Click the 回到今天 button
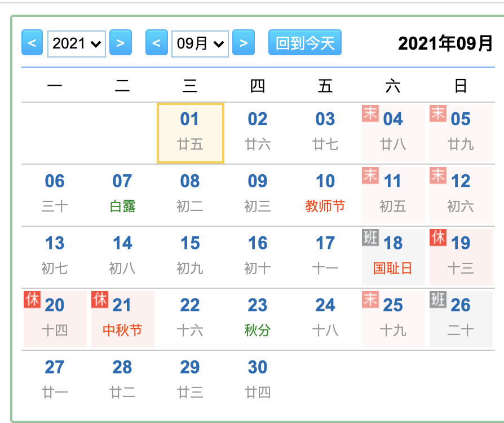 coord(305,42)
